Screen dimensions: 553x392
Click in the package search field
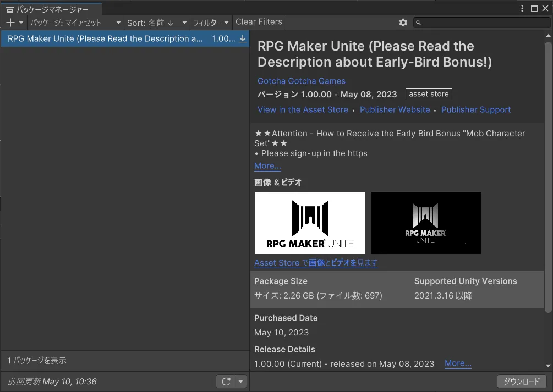(x=482, y=23)
